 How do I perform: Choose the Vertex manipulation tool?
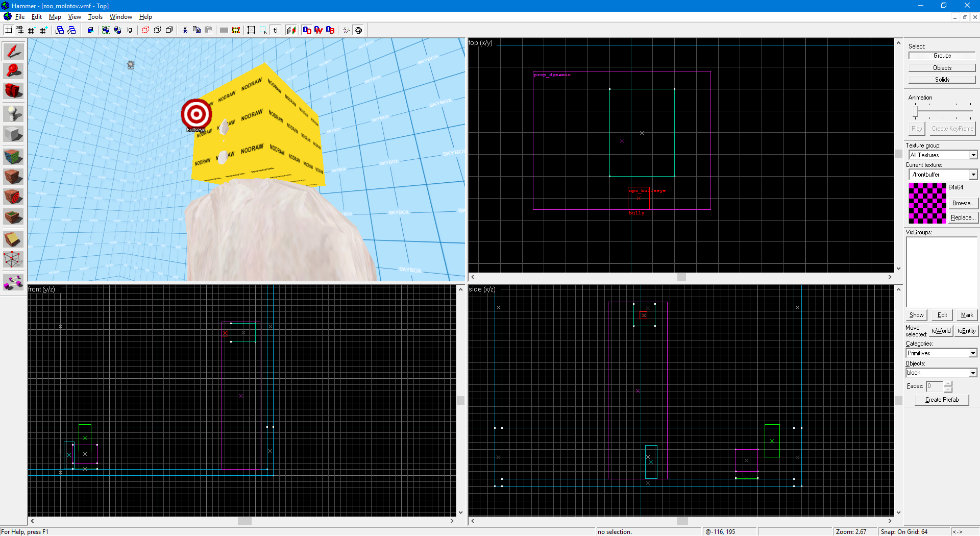(13, 259)
